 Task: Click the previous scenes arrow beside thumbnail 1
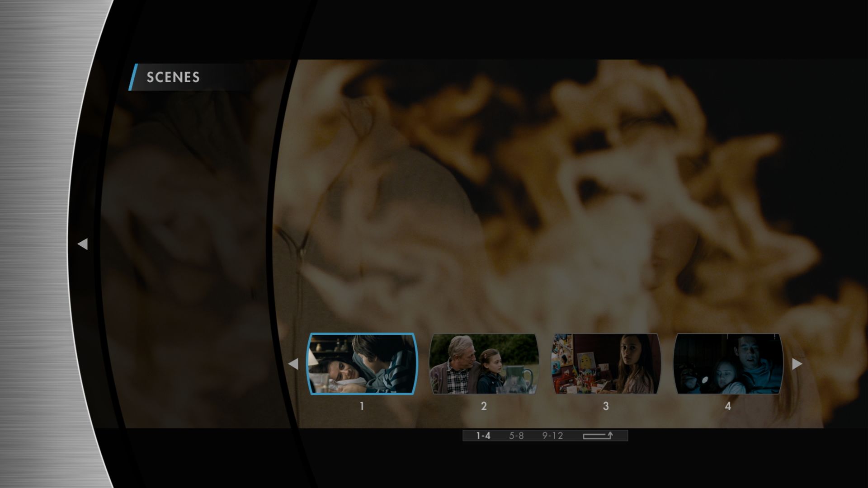293,364
